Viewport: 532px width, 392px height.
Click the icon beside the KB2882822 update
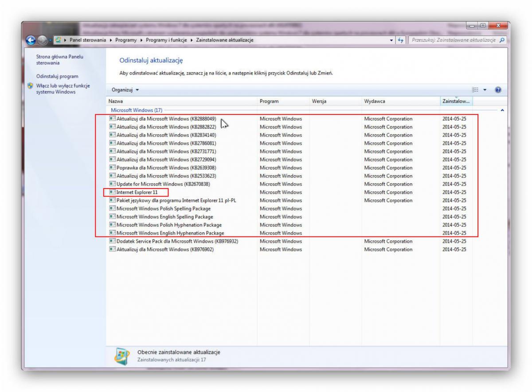(112, 127)
